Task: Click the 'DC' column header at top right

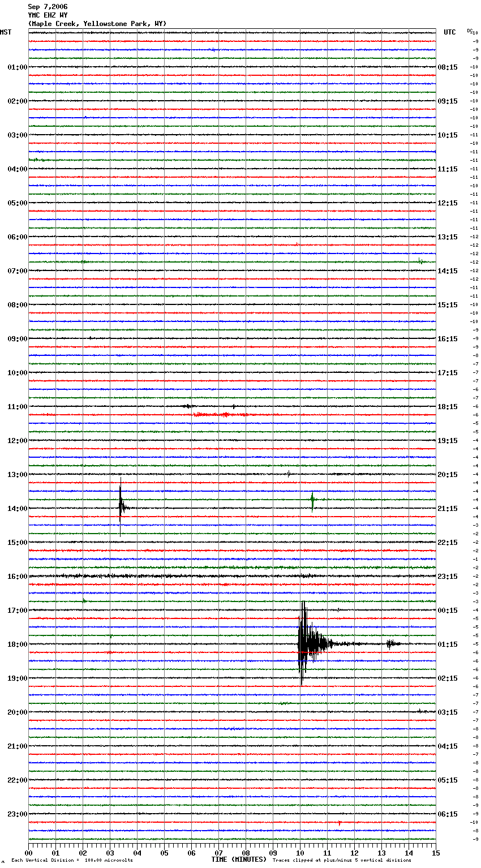Action: [469, 31]
